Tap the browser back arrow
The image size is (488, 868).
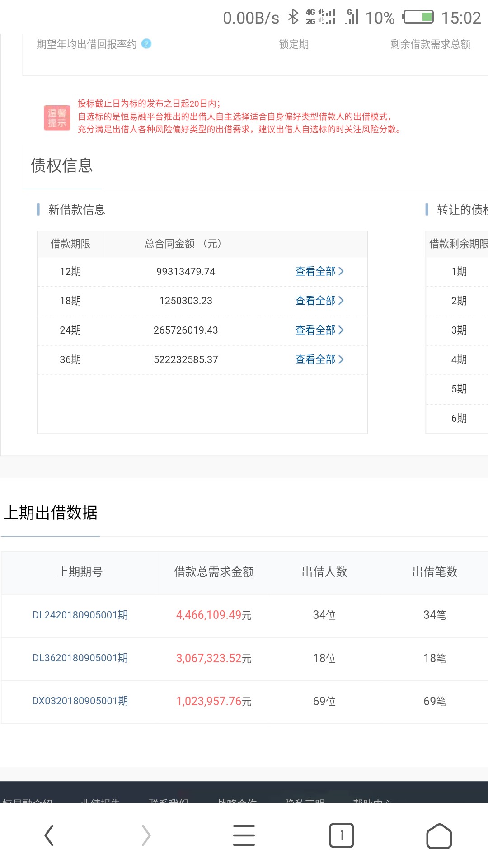[49, 835]
